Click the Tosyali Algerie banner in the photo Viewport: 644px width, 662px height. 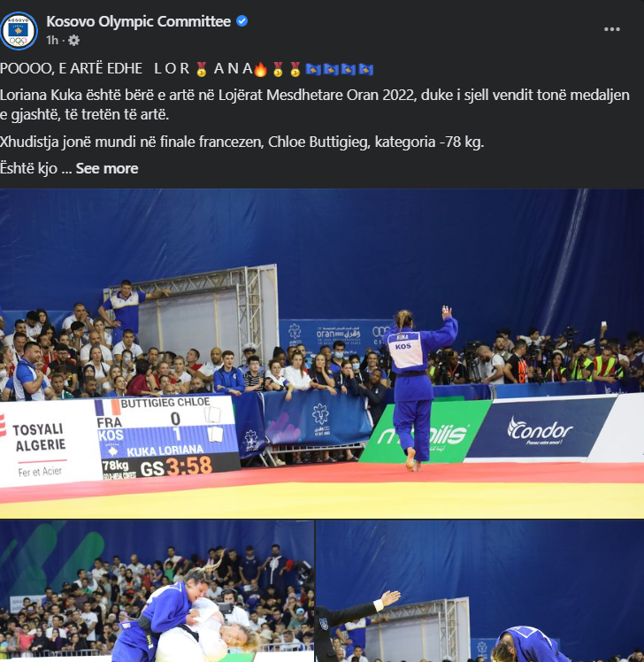point(41,445)
